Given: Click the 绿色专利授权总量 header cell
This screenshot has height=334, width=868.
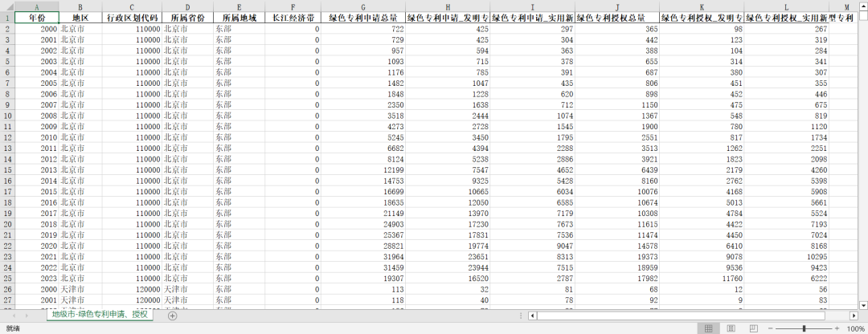Looking at the screenshot, I should point(617,18).
